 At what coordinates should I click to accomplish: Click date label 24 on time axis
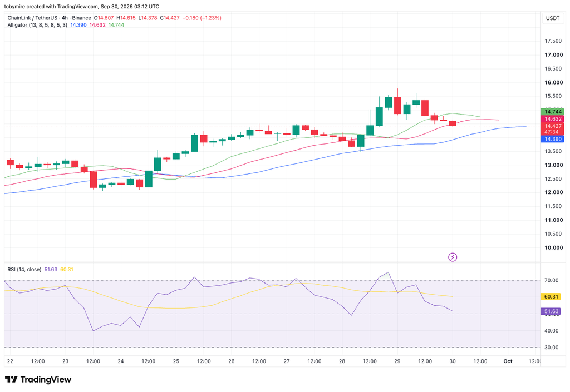coord(121,361)
